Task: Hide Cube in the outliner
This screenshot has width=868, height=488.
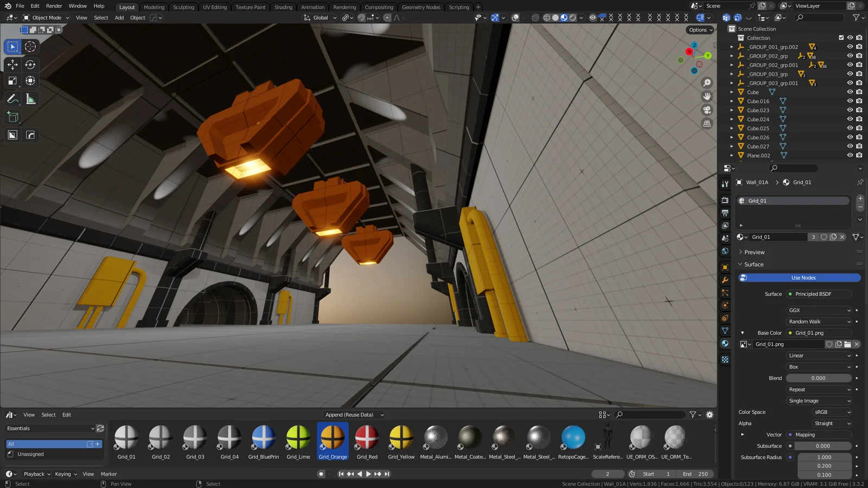Action: click(x=850, y=92)
